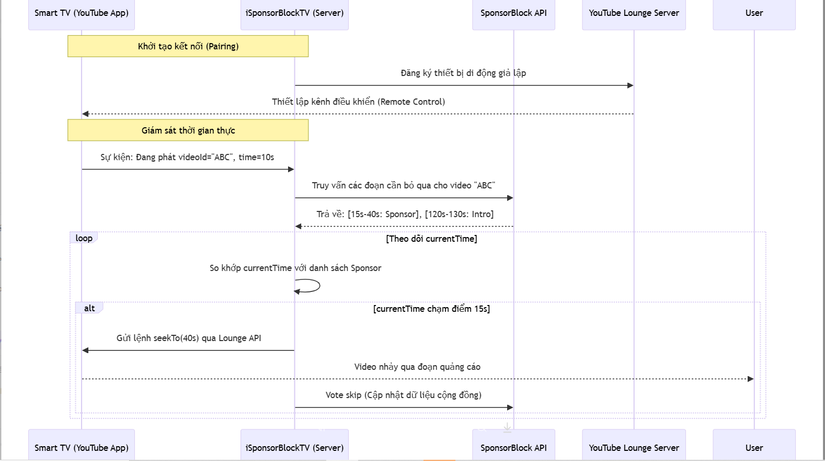Click the top SponsorBlock API participant box
The width and height of the screenshot is (825, 461).
point(514,15)
